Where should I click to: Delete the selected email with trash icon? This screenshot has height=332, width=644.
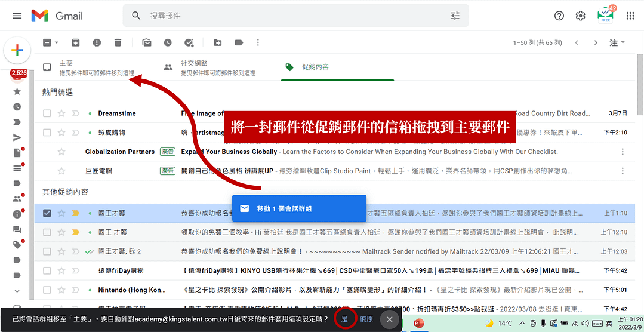coord(118,42)
